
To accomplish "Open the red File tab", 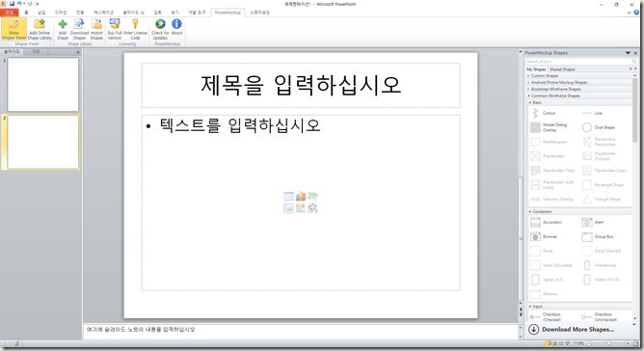I will point(9,13).
